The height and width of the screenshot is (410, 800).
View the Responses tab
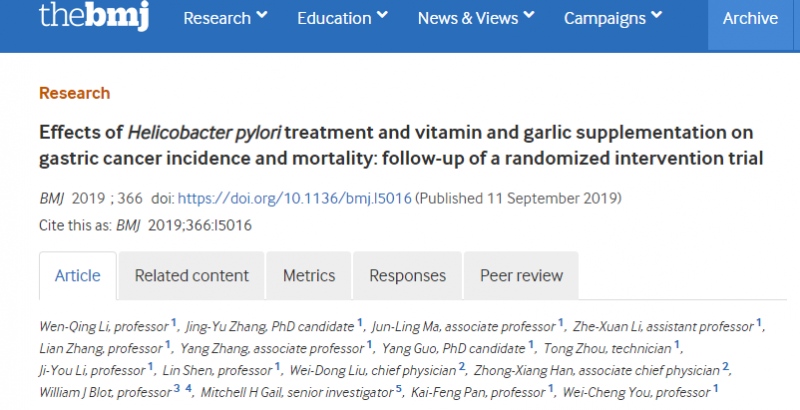(407, 276)
